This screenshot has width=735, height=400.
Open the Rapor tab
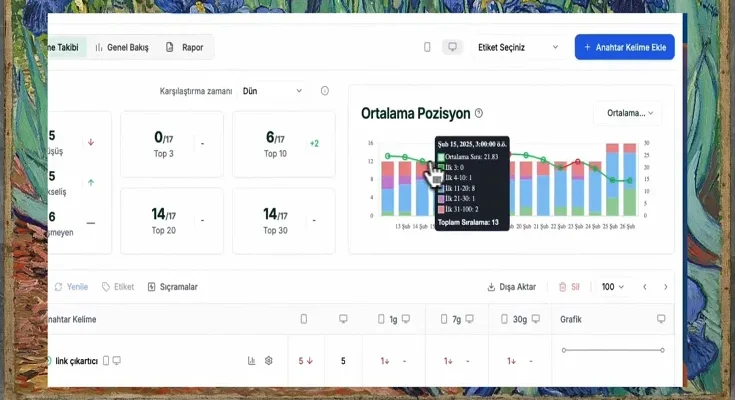[x=184, y=47]
